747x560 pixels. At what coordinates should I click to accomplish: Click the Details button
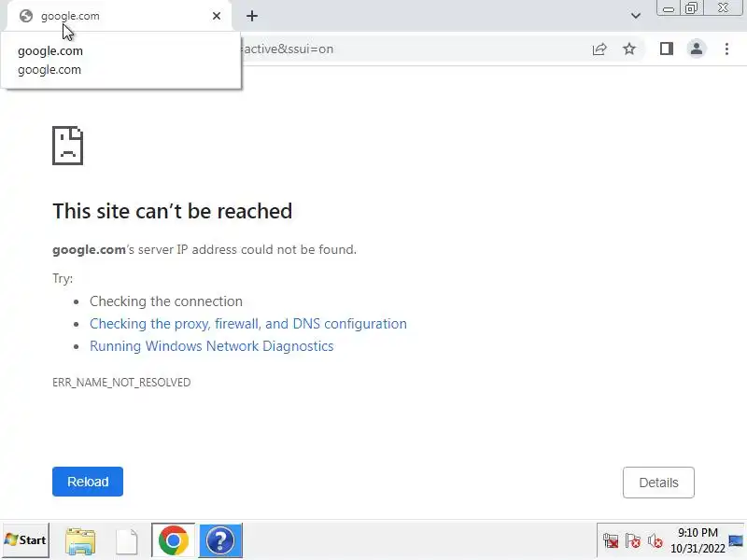pyautogui.click(x=658, y=483)
